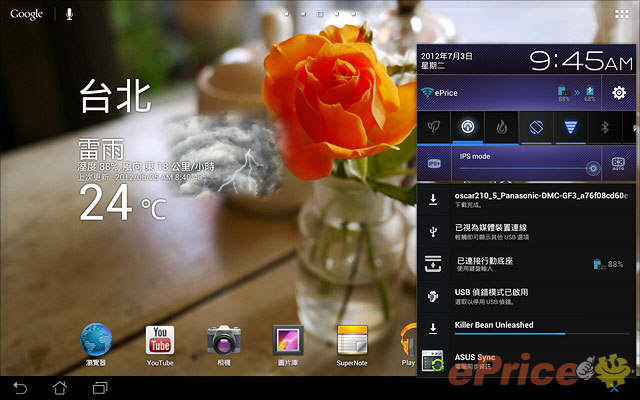The width and height of the screenshot is (640, 400).
Task: Open the Google search bar
Action: click(x=27, y=14)
